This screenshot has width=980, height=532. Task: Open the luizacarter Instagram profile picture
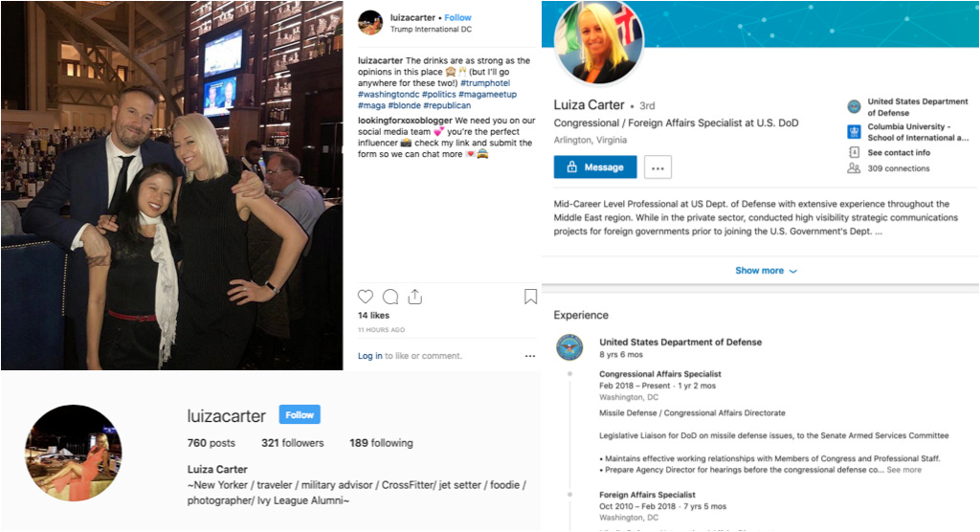point(73,454)
